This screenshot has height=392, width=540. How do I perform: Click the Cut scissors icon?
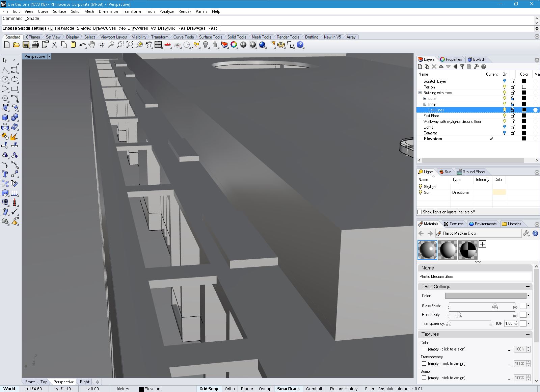coord(54,45)
